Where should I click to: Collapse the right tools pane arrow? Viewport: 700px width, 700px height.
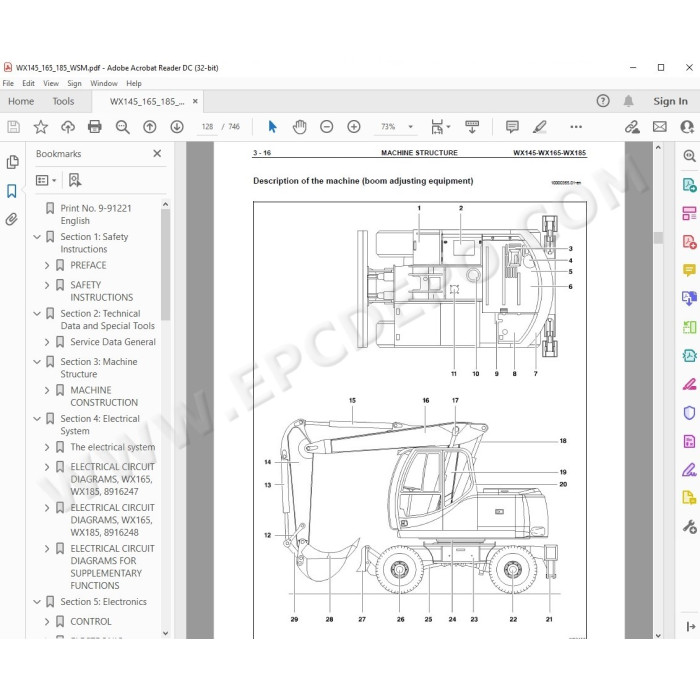(690, 626)
